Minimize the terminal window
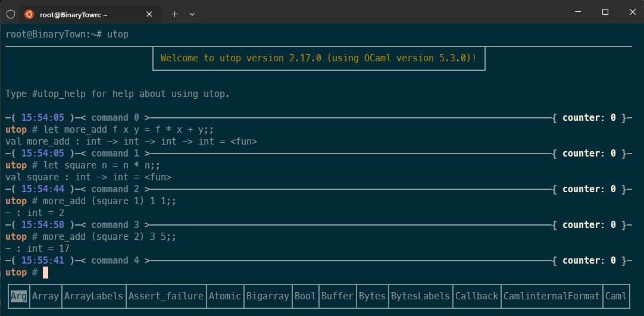The image size is (644, 316). point(577,12)
